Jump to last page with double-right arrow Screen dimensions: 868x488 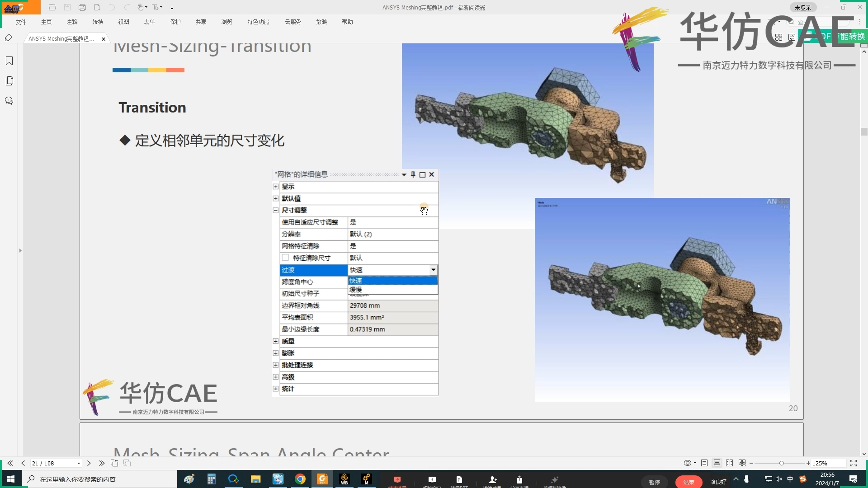point(102,463)
